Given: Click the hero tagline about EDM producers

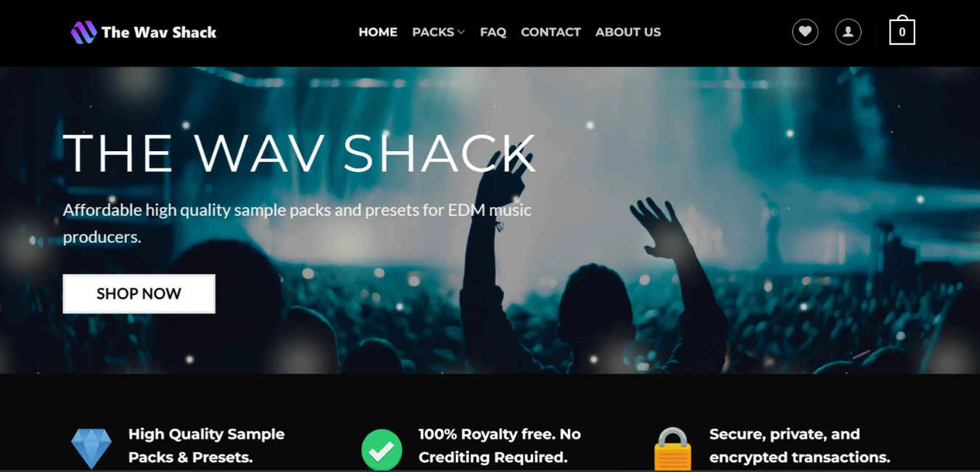Looking at the screenshot, I should pos(297,224).
